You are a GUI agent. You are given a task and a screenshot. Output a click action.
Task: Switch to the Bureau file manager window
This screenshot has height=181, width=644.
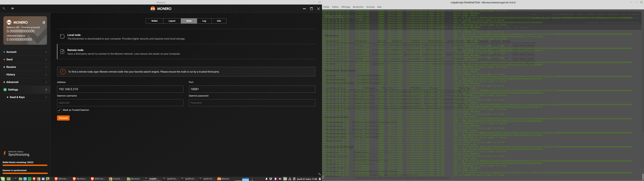[x=133, y=179]
